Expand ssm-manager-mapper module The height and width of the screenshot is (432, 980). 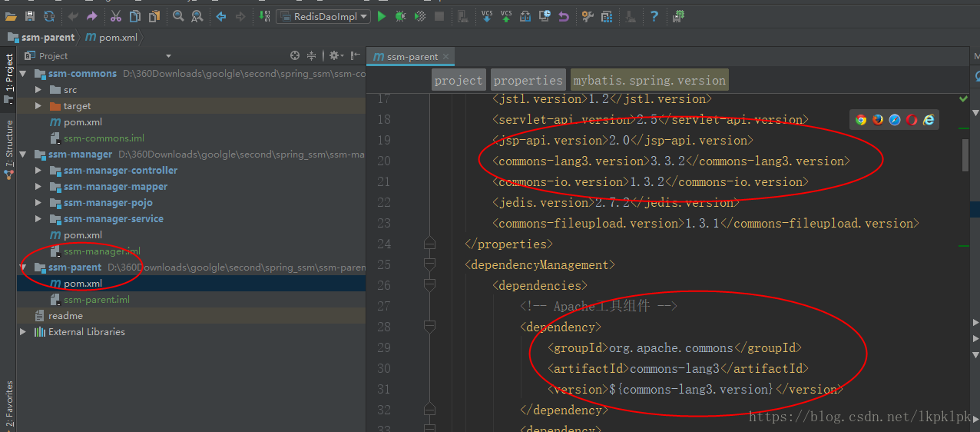38,187
